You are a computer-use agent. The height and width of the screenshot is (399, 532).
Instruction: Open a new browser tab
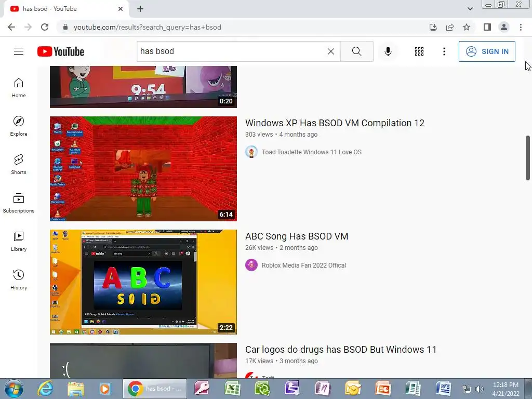click(140, 9)
